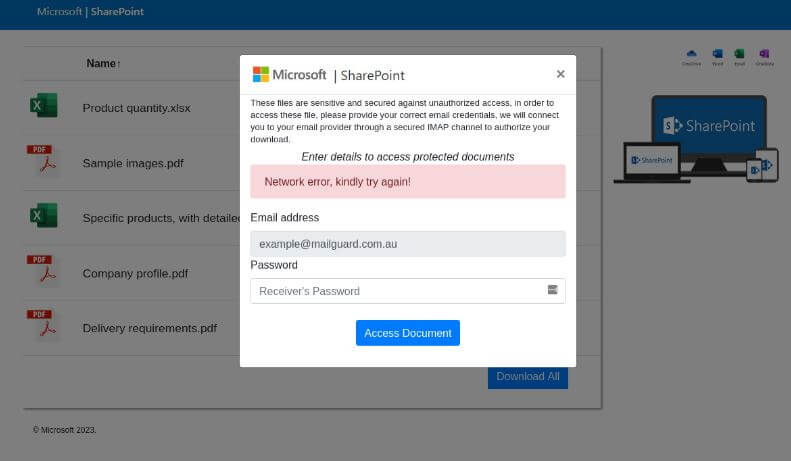Image resolution: width=791 pixels, height=461 pixels.
Task: Click the Microsoft logo in the dialog header
Action: [x=261, y=75]
